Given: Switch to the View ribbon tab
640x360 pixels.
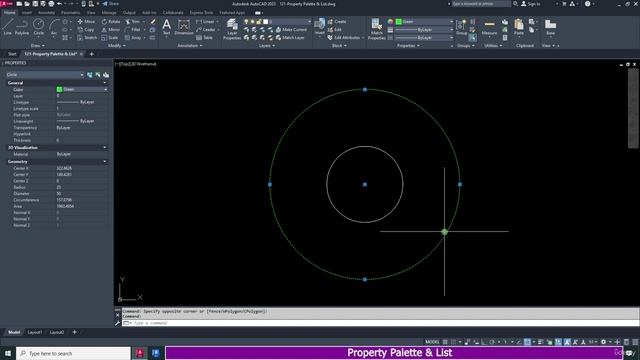Looking at the screenshot, I should [x=91, y=13].
